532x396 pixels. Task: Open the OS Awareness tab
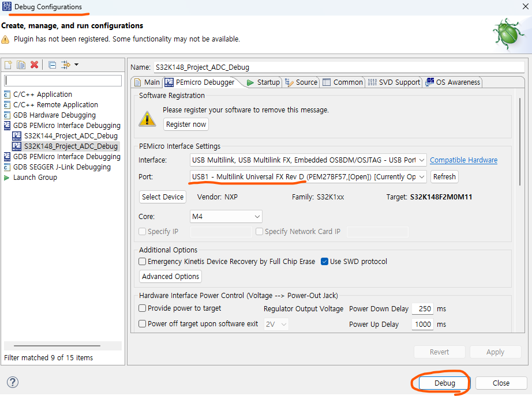(x=453, y=82)
